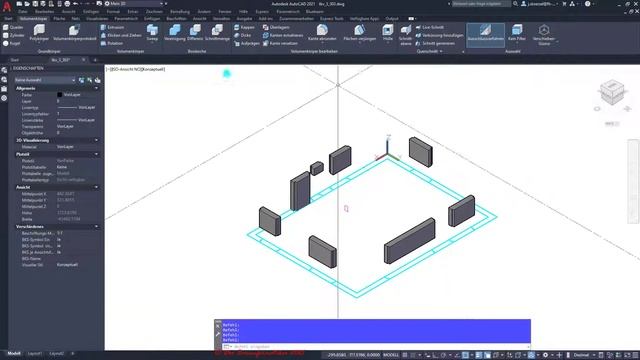Screen dimensions: 640x360
Task: Activate the Extrusion tool
Action: (112, 27)
